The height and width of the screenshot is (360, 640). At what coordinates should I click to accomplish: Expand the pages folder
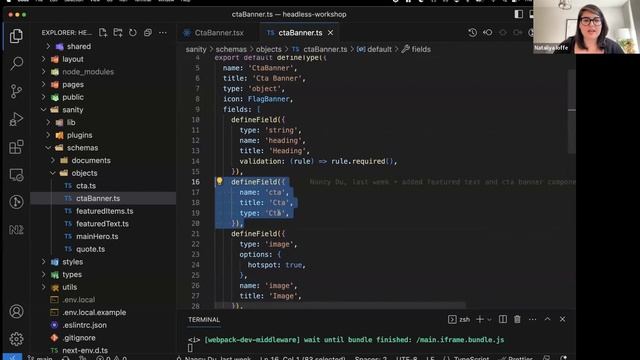pyautogui.click(x=73, y=84)
